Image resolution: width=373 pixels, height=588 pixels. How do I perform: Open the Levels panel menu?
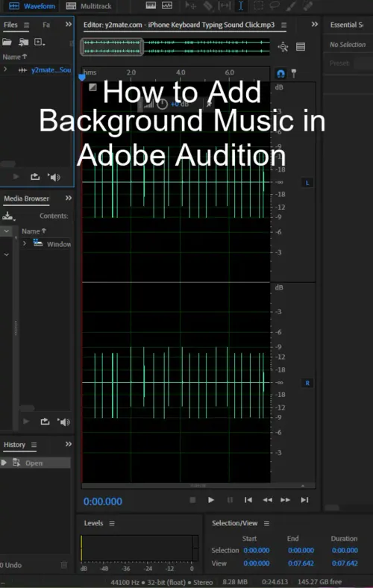point(112,523)
